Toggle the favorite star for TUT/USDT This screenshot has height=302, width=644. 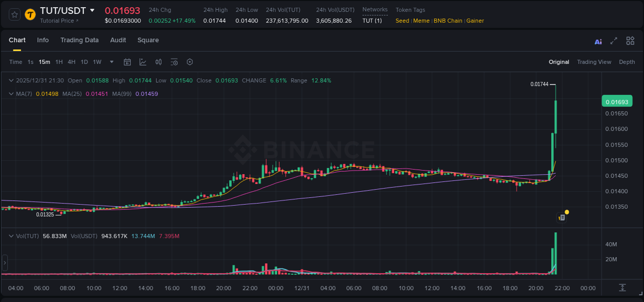click(x=14, y=14)
